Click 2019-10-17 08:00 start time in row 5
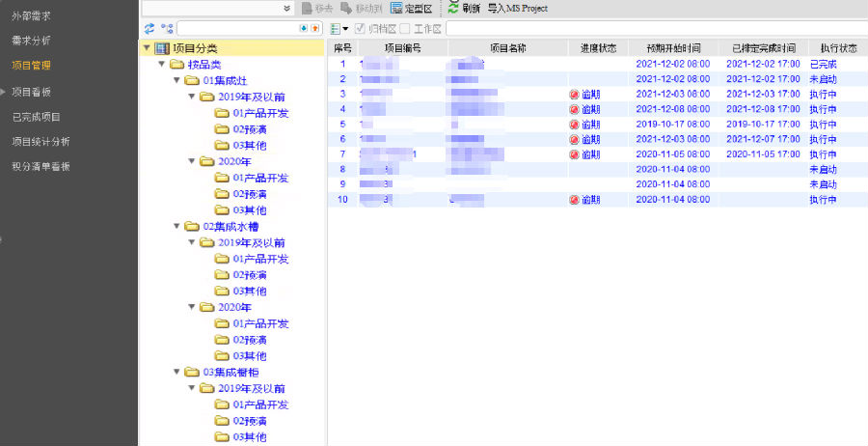Image resolution: width=868 pixels, height=446 pixels. pos(672,125)
